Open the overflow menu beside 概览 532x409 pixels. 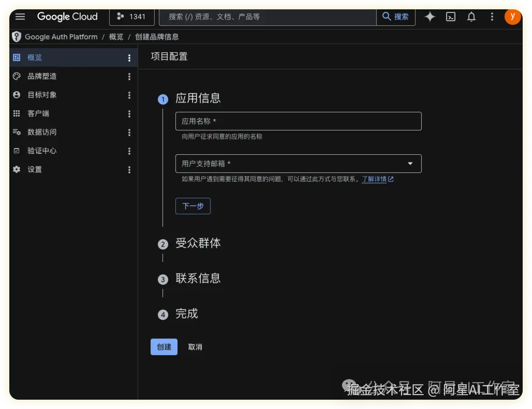[x=129, y=57]
